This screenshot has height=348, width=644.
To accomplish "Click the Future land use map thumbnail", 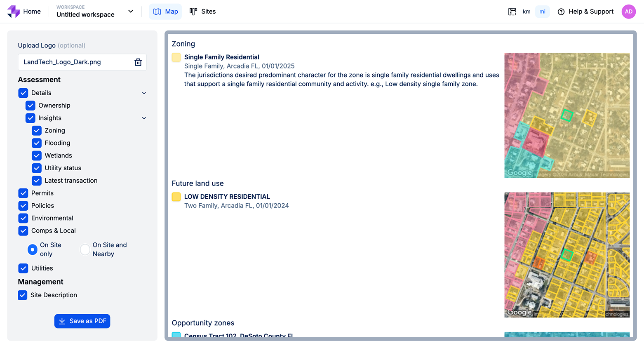I will [x=566, y=255].
